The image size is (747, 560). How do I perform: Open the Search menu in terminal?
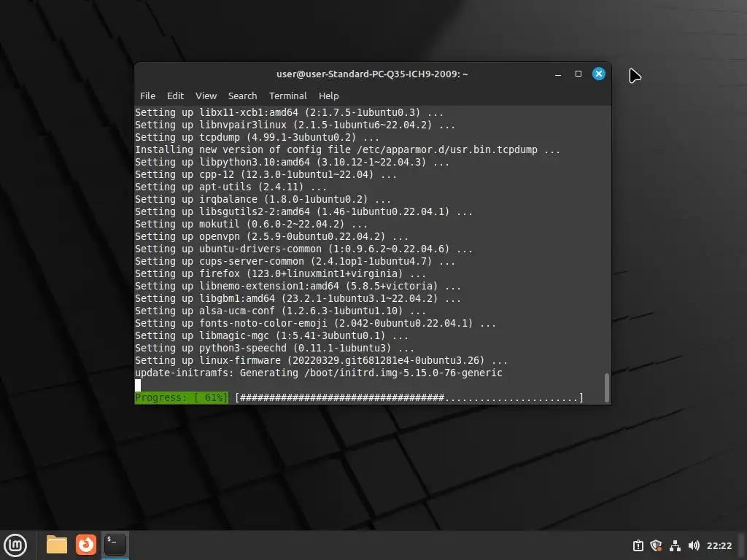[x=242, y=96]
